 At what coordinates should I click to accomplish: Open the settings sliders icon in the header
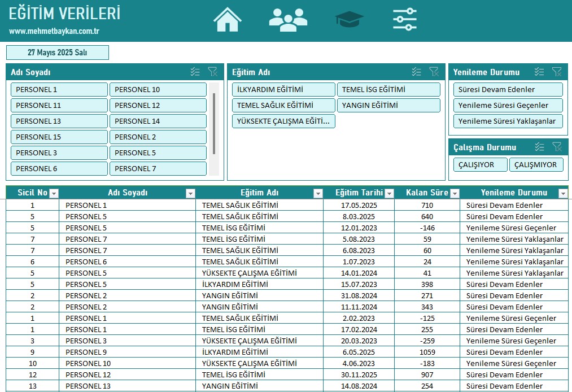coord(404,19)
